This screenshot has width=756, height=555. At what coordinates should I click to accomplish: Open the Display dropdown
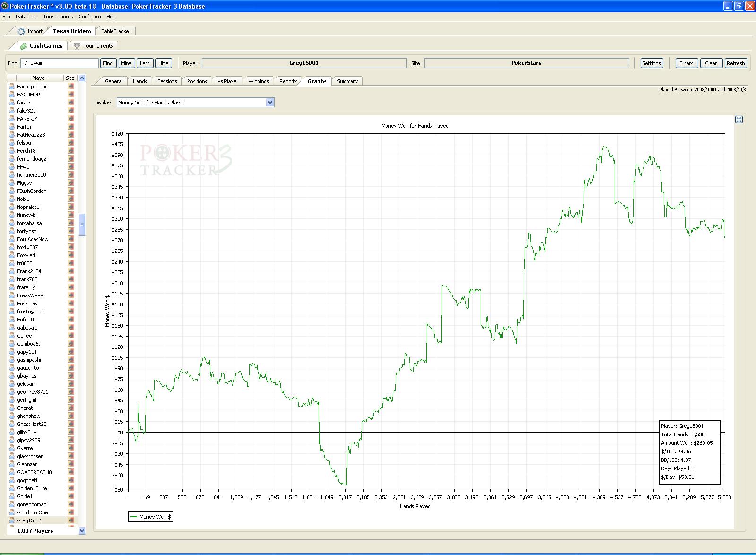click(270, 103)
